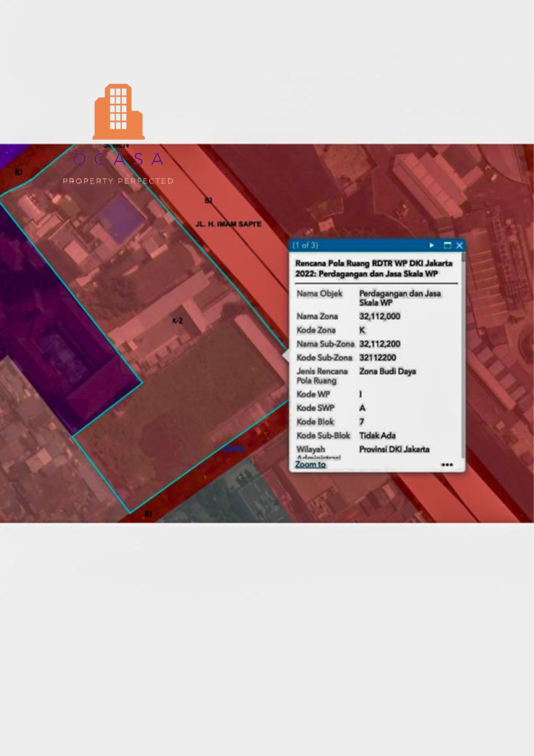
Task: Click the JL. H. IMAM SAPI'E road label
Action: point(229,224)
